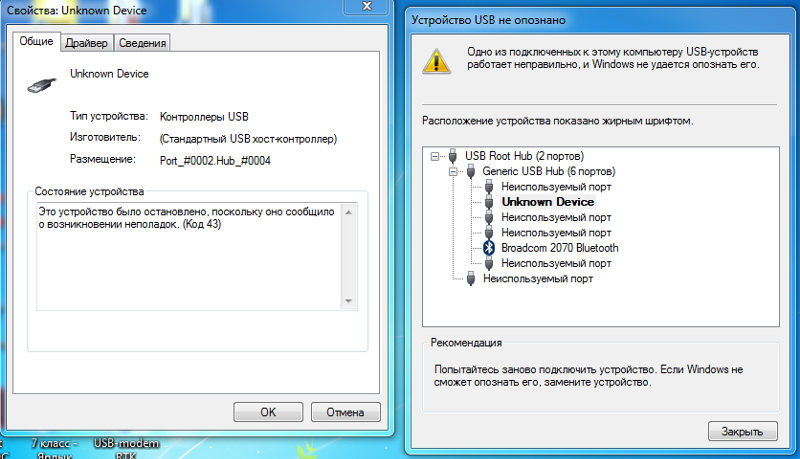
Task: Open the 7 класс desktop shortcut
Action: click(55, 449)
